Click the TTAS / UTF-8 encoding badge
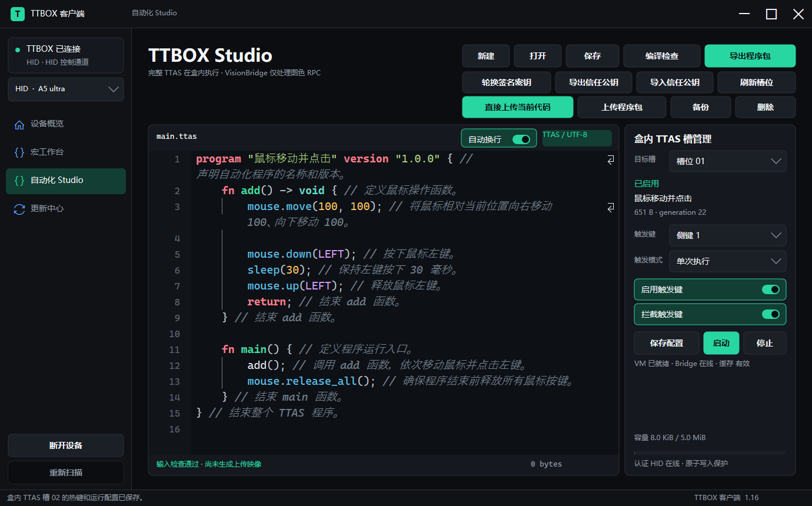The width and height of the screenshot is (812, 506). (x=577, y=138)
